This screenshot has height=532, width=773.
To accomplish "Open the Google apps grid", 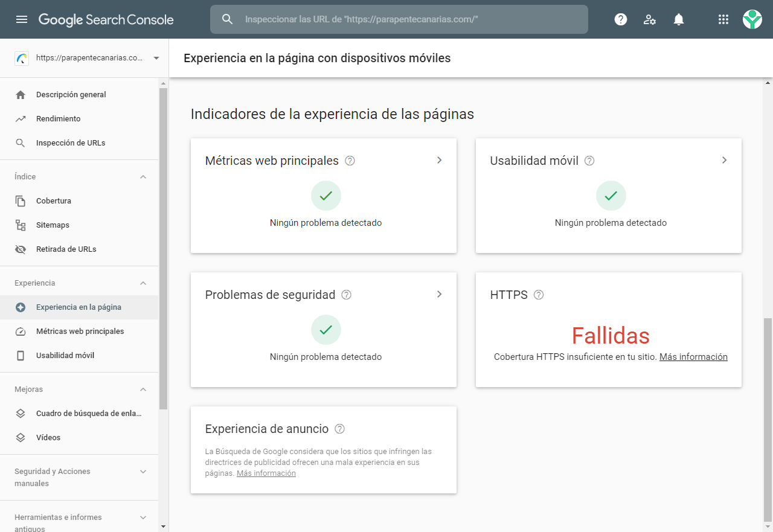I will click(x=723, y=19).
